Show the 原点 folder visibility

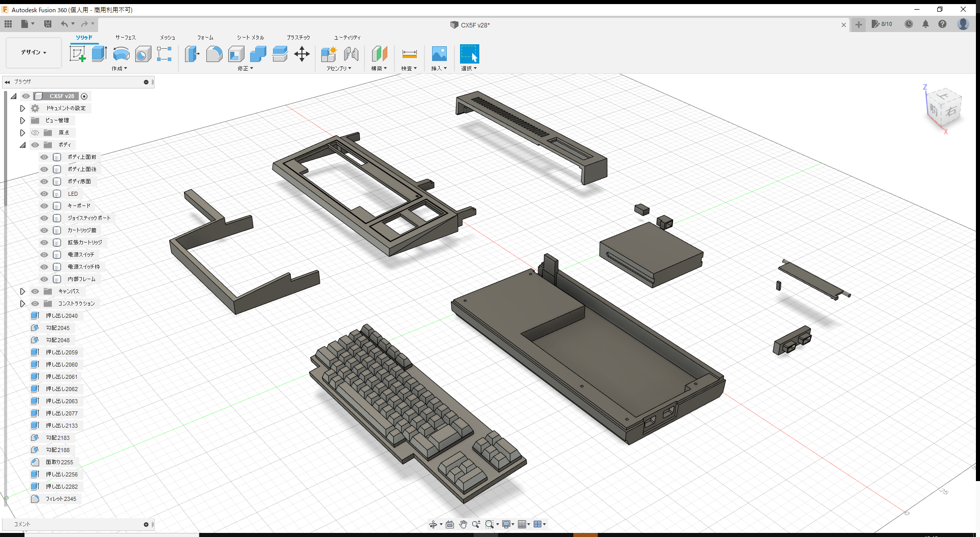point(35,132)
